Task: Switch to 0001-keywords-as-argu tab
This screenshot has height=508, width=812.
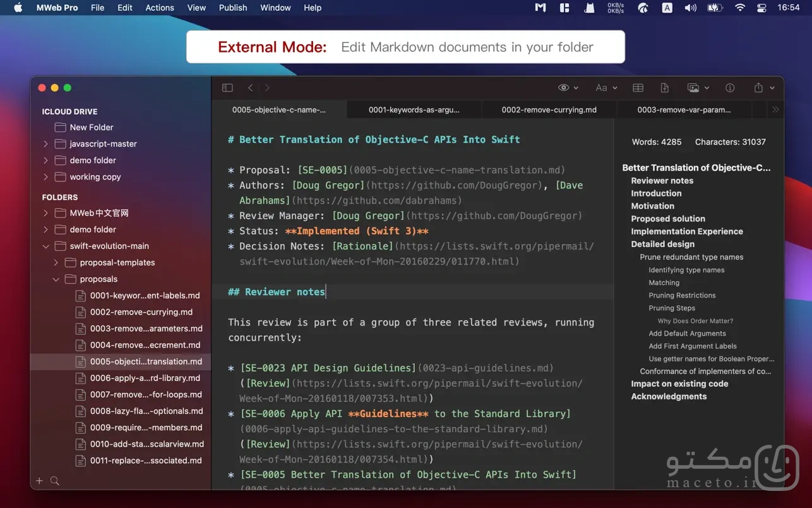Action: [414, 109]
